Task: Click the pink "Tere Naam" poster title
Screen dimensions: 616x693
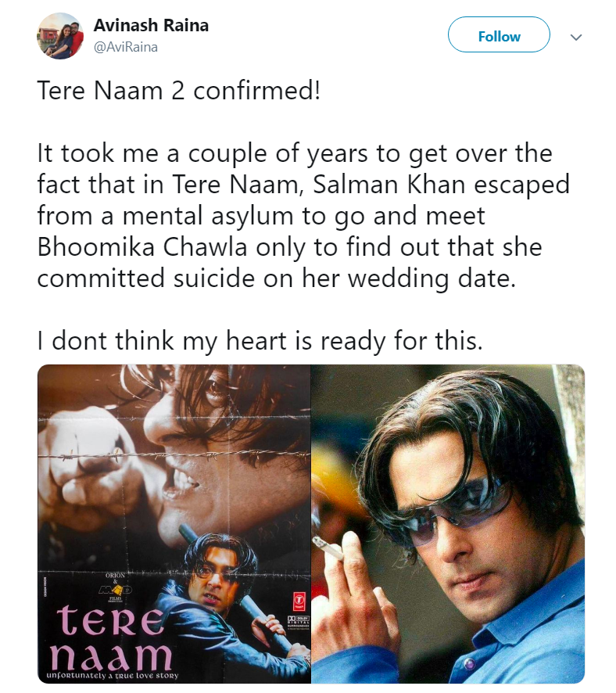Action: click(x=113, y=637)
